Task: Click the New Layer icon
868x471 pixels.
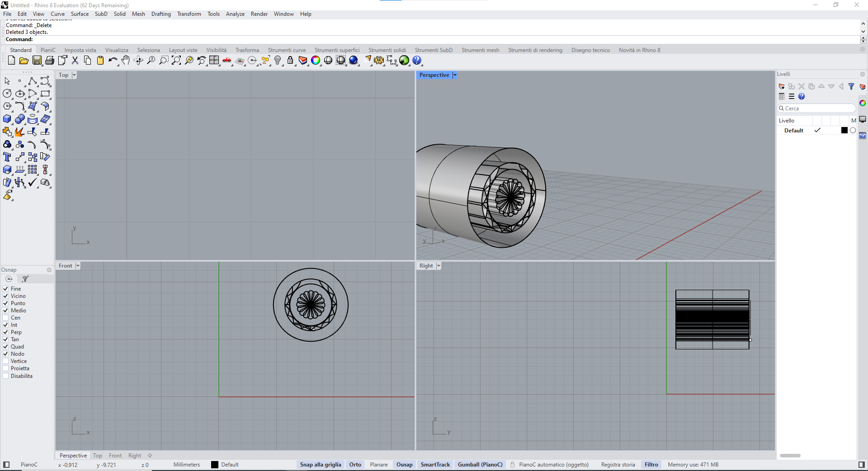Action: 782,86
